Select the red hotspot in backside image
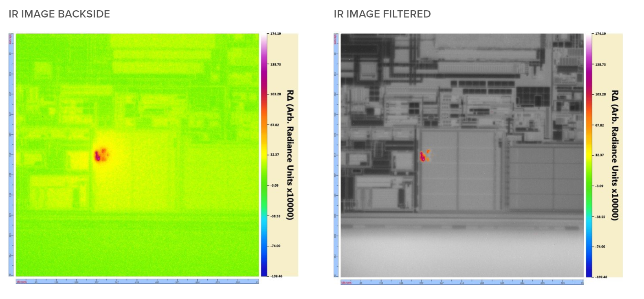 [101, 155]
